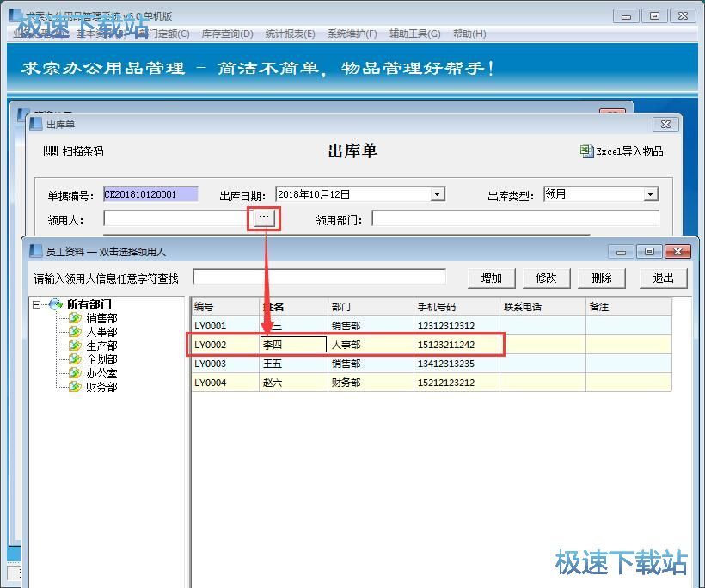
Task: Click the Excel导入物品 icon
Action: [x=586, y=151]
